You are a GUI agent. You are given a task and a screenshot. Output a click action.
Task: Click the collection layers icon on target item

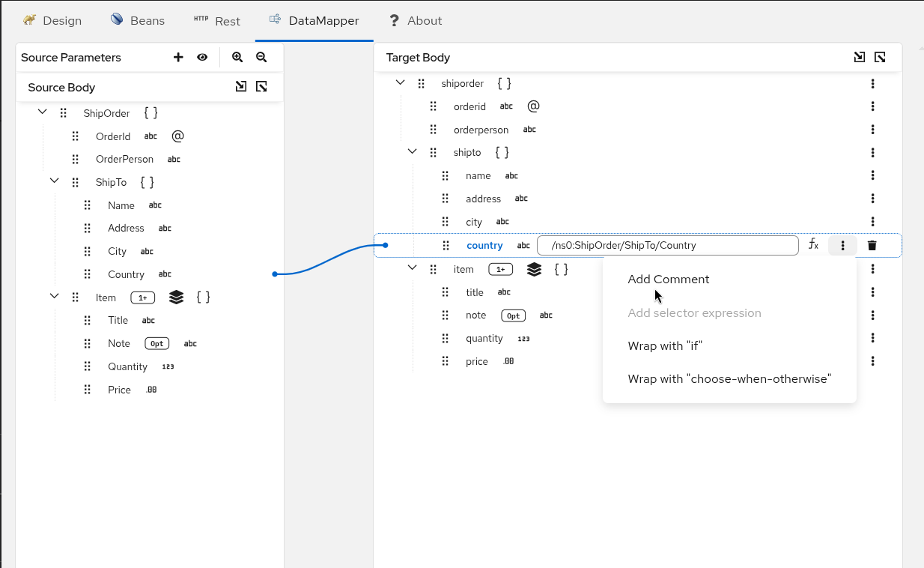tap(534, 269)
